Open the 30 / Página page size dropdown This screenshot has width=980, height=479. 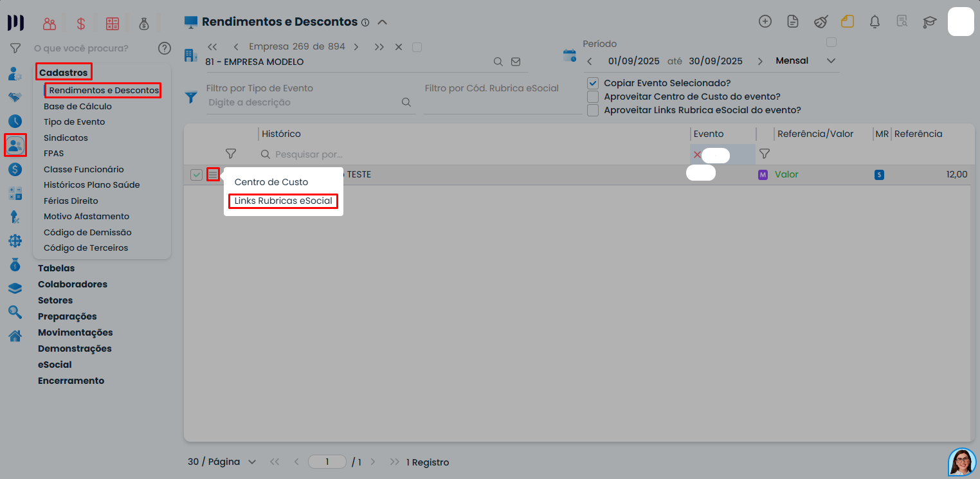tap(221, 462)
